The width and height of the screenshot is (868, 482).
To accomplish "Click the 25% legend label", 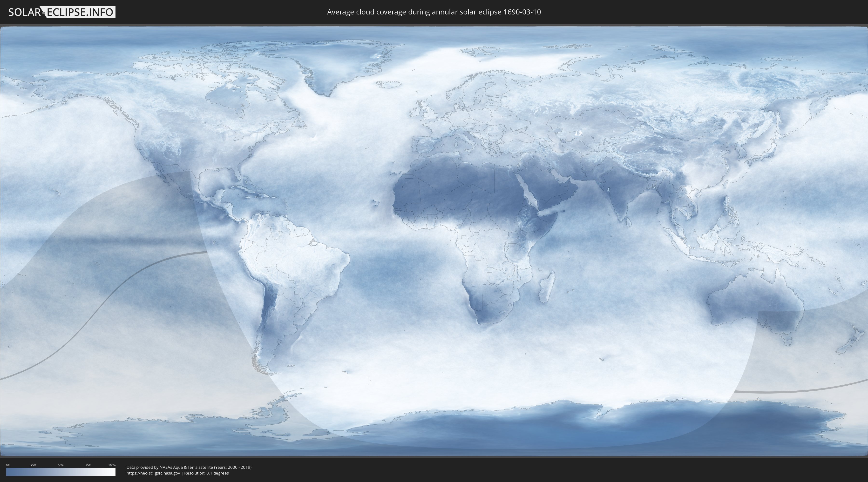I will pyautogui.click(x=33, y=465).
